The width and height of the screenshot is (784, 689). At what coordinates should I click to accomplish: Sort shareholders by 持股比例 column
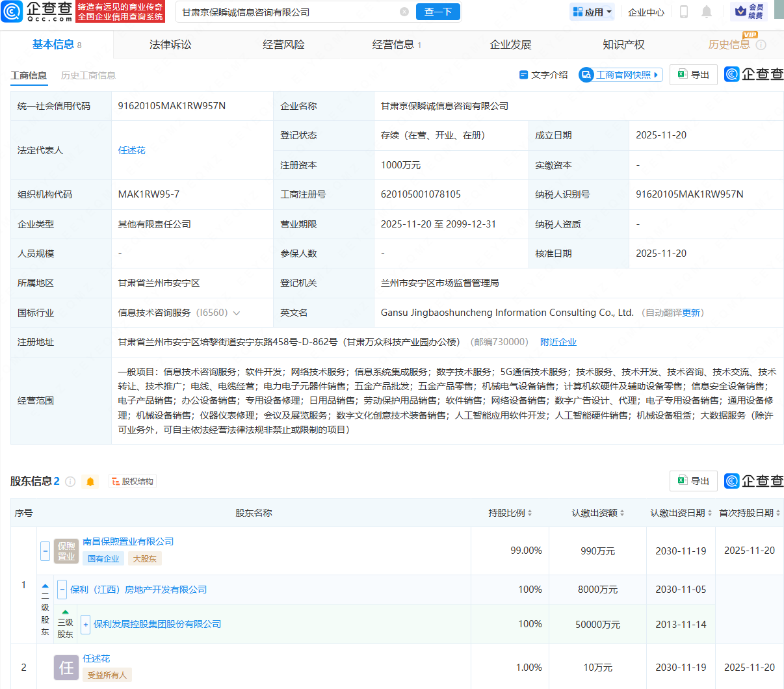click(x=510, y=513)
